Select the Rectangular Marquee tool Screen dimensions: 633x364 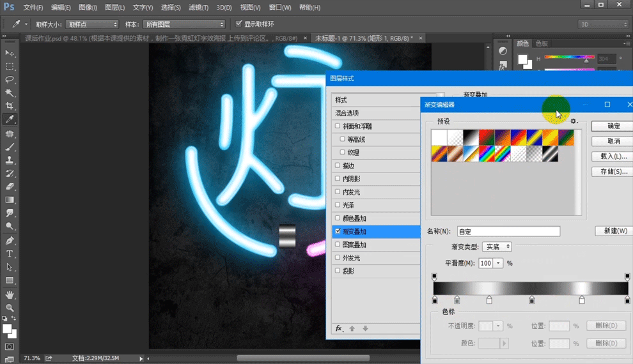(10, 66)
